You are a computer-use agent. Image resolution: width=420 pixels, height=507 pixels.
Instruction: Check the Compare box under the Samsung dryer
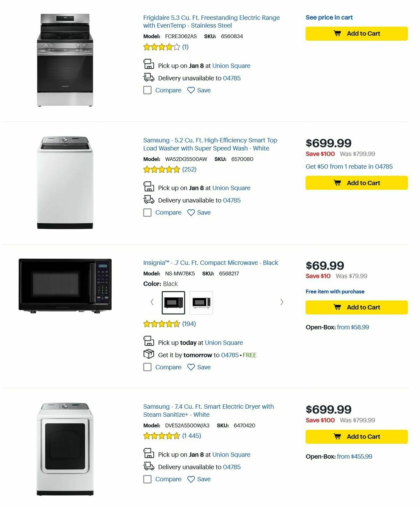(x=147, y=479)
